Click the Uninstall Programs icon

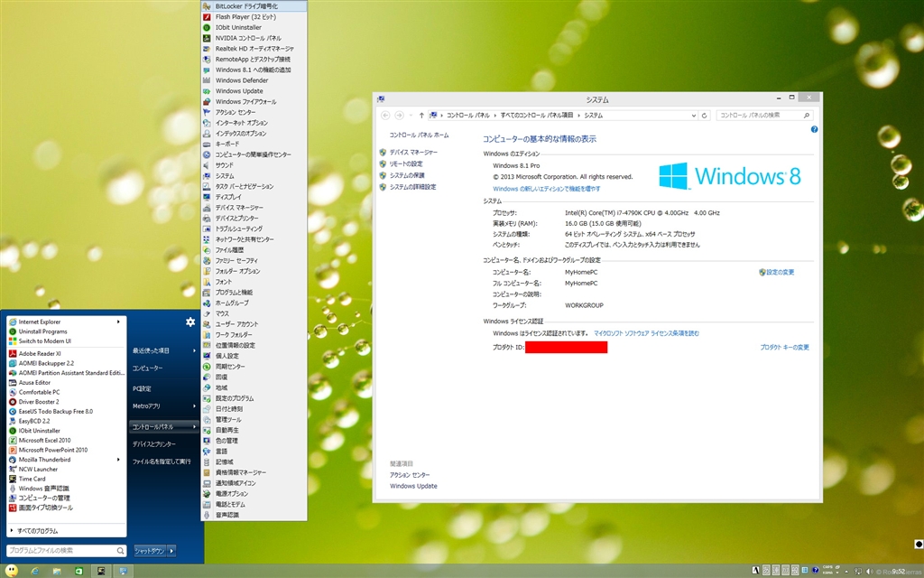tap(13, 331)
